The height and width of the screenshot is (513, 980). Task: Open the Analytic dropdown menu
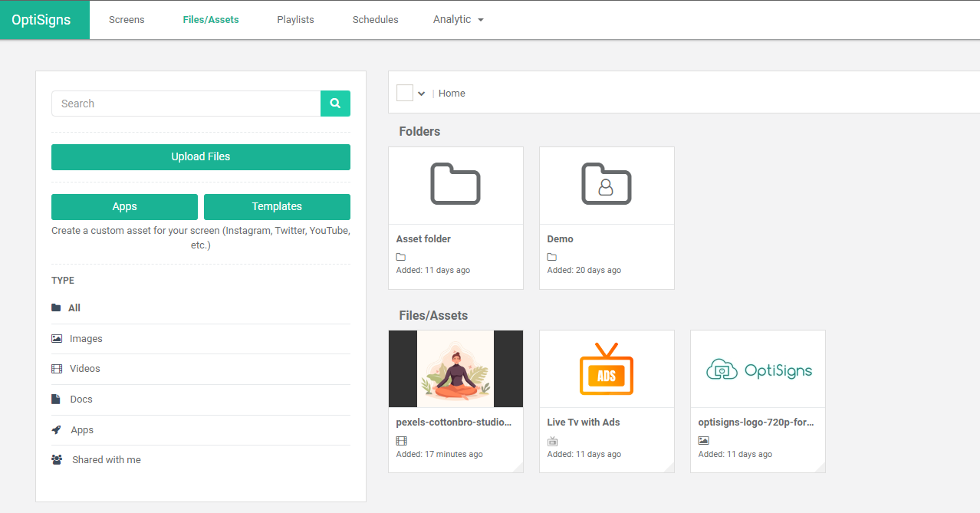coord(458,19)
